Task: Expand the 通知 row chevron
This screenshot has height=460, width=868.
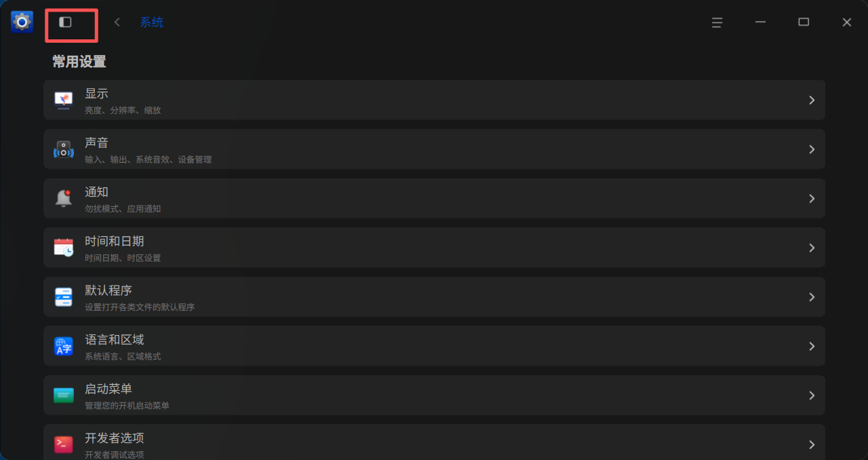Action: coord(812,199)
